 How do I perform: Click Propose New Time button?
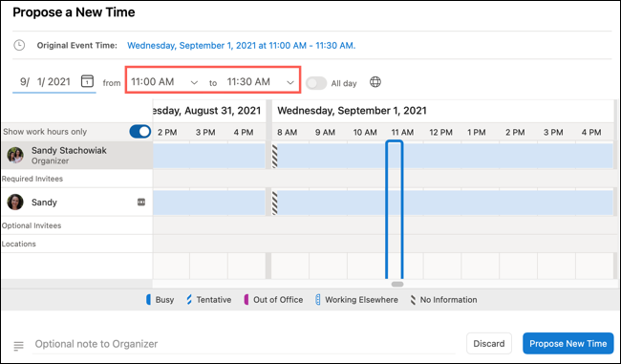coord(567,343)
